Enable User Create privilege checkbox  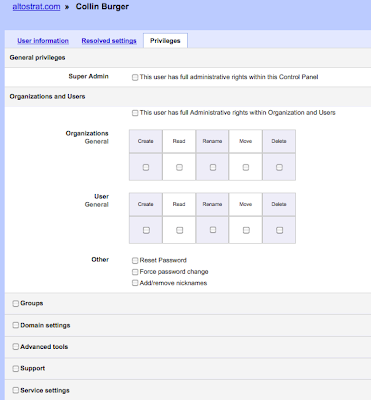[146, 230]
